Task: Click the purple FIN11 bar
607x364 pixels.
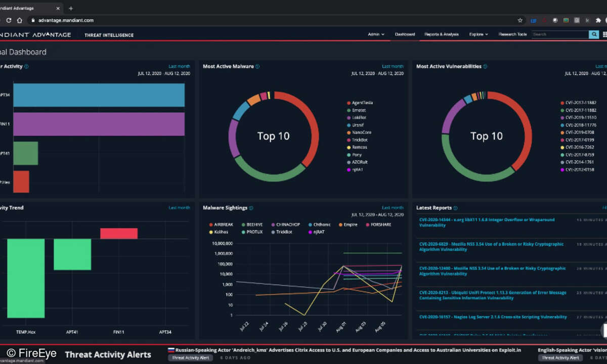Action: 99,124
